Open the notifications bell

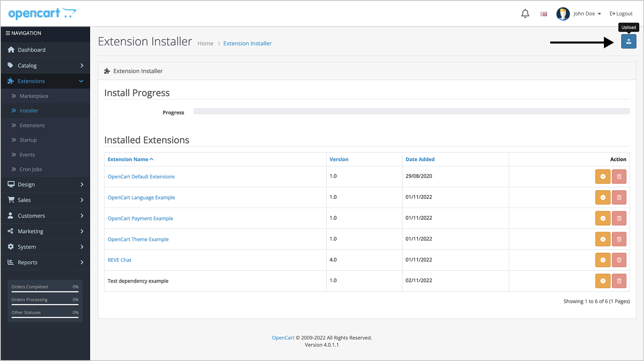tap(525, 14)
